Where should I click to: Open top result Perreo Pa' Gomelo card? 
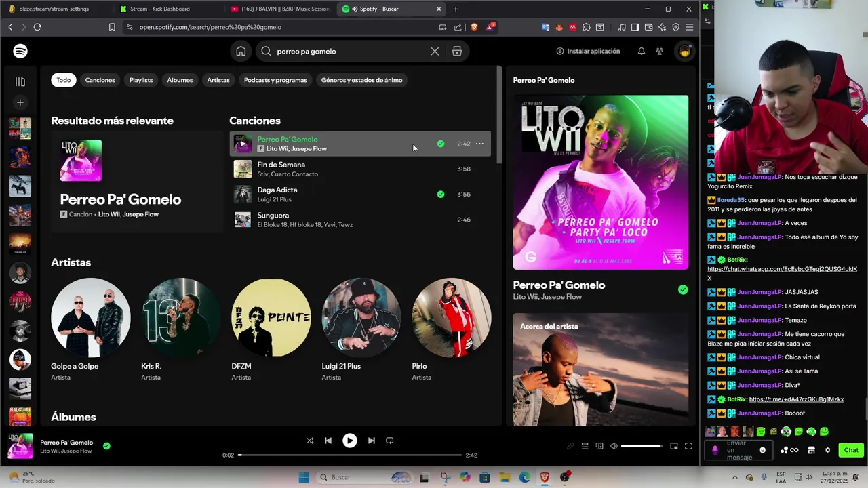pos(137,182)
